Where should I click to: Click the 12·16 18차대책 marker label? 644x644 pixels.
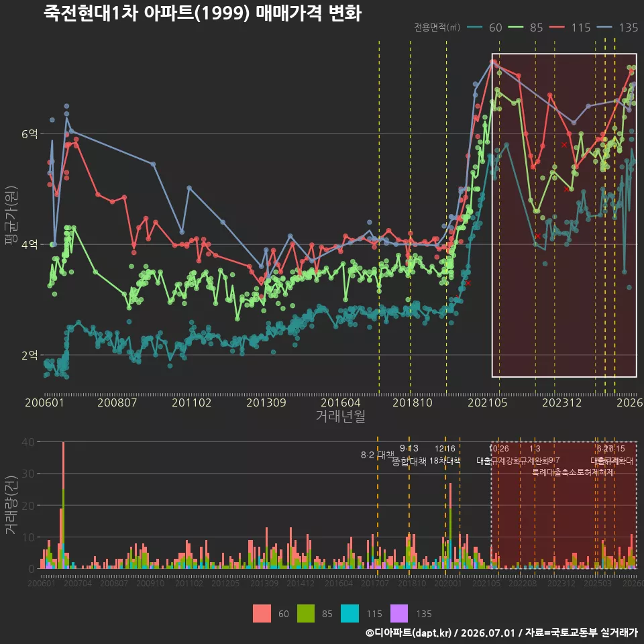445,455
